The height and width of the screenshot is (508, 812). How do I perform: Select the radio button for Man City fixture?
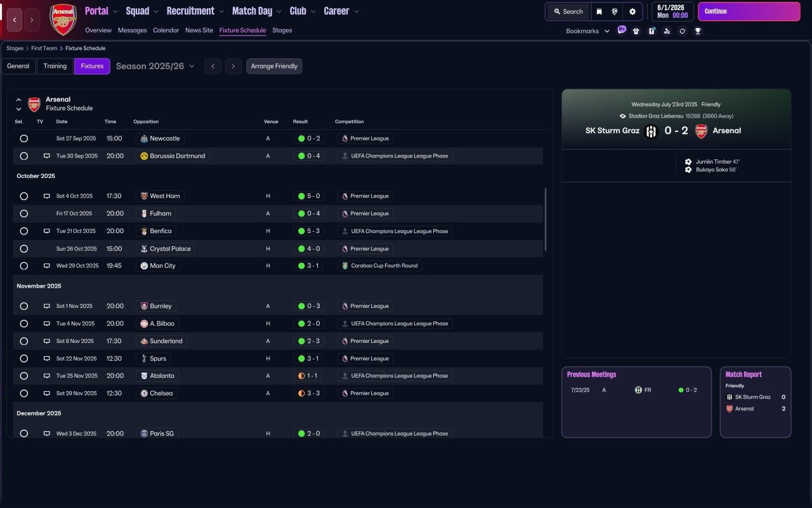click(23, 266)
